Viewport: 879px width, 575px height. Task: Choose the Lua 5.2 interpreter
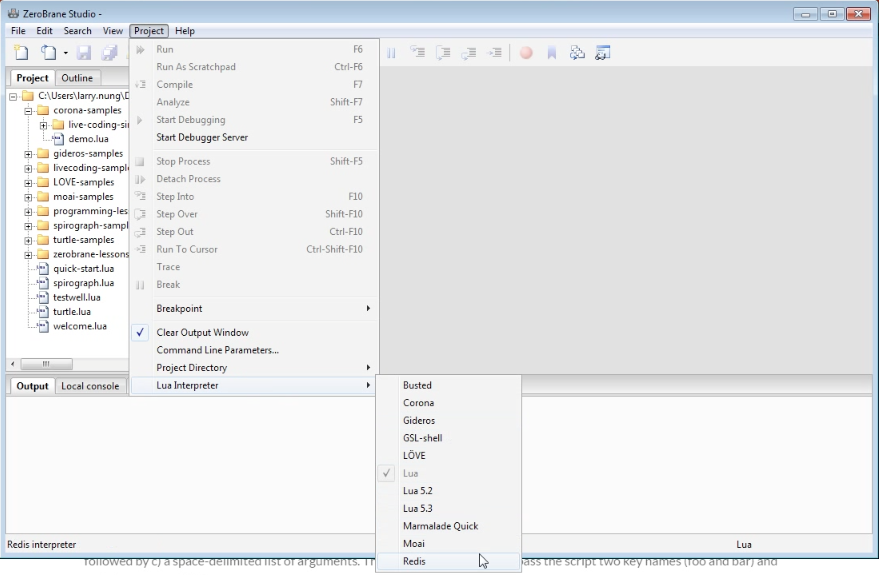click(x=448, y=490)
